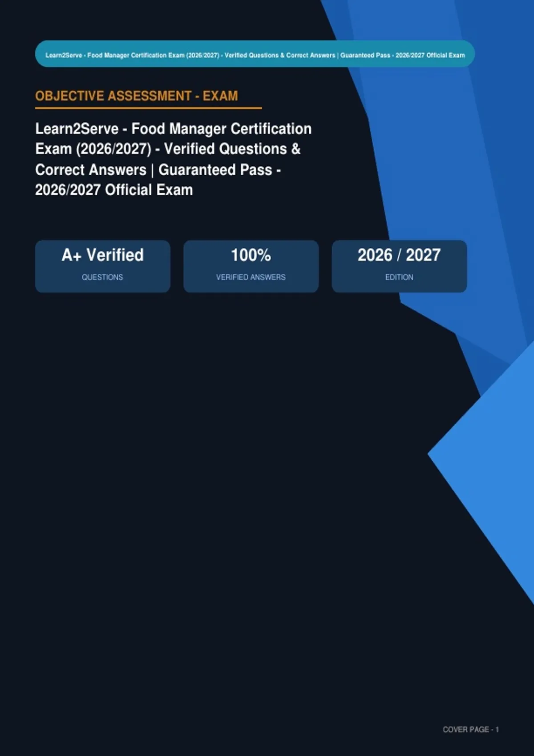Click the teal header banner with the exam title
This screenshot has width=534, height=756.
point(255,54)
